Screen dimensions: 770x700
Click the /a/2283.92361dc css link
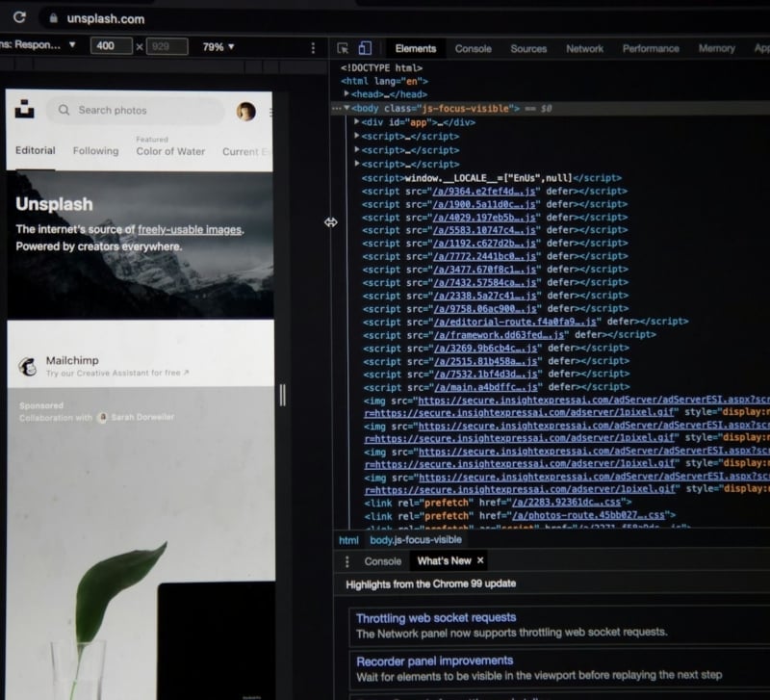[569, 502]
